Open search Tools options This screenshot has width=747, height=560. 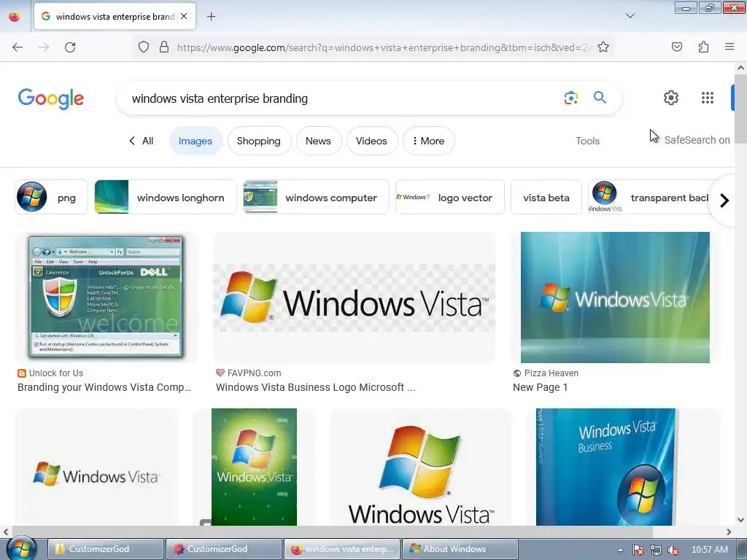587,141
